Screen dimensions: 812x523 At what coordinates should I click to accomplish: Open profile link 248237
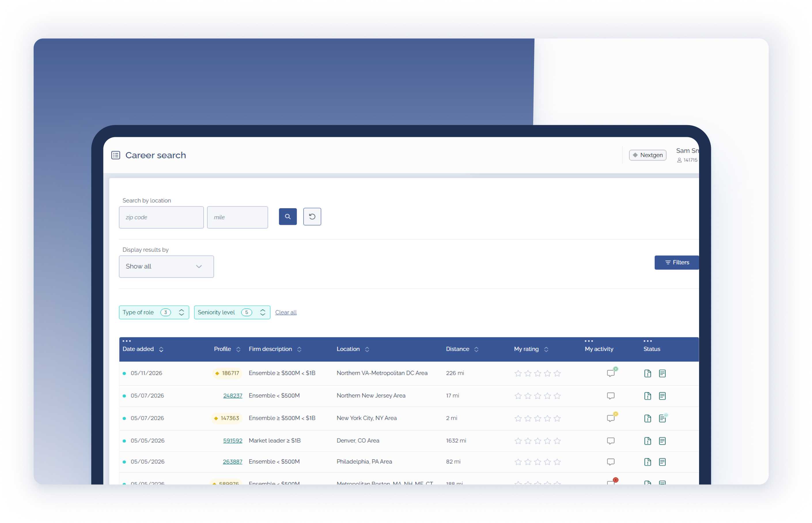pos(233,396)
